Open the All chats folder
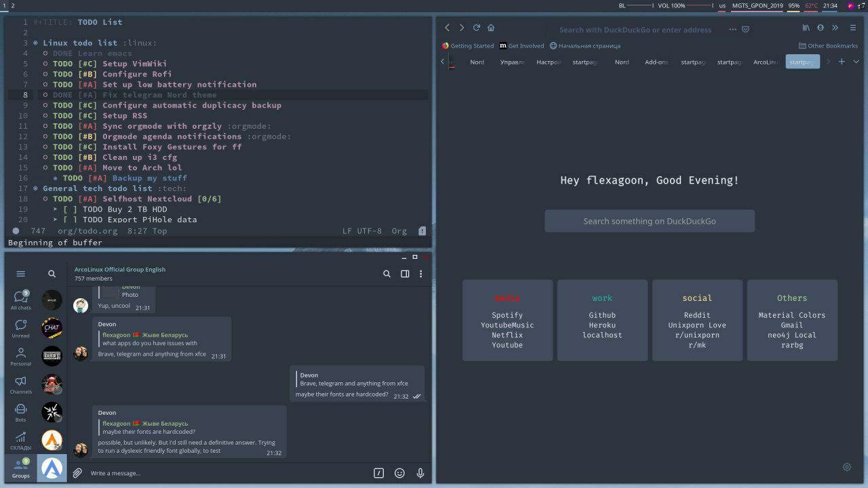The height and width of the screenshot is (488, 868). [21, 300]
